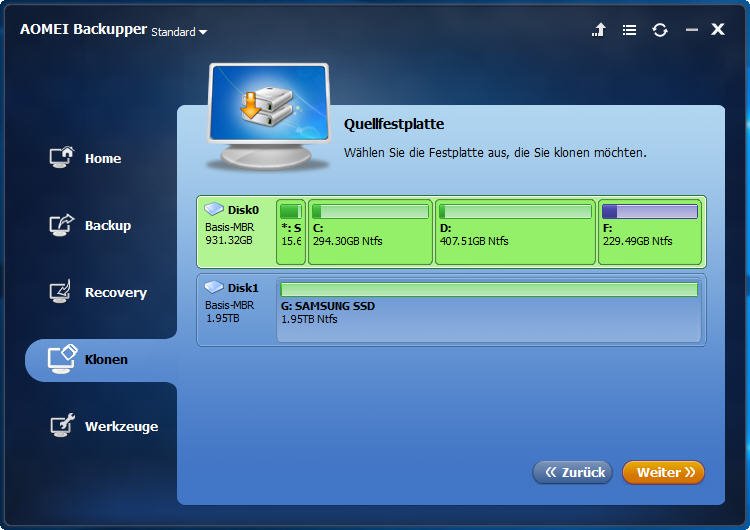This screenshot has height=530, width=750.
Task: Select Disk0 931.32GB as source disk
Action: (x=451, y=232)
